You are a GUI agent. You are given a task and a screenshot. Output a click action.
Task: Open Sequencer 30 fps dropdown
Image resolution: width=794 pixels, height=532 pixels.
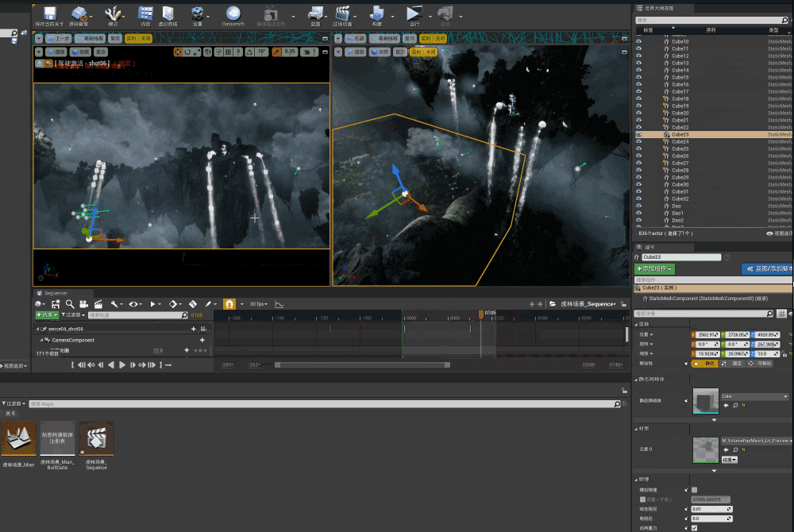tap(258, 303)
